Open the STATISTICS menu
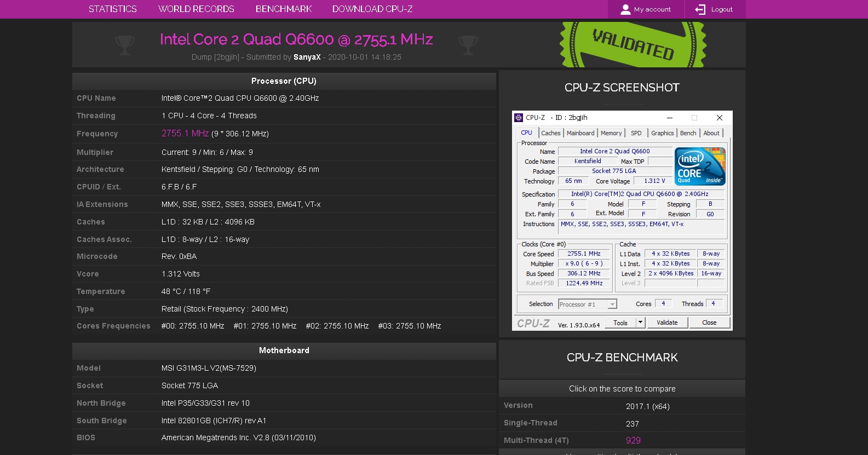Image resolution: width=868 pixels, height=455 pixels. 113,9
